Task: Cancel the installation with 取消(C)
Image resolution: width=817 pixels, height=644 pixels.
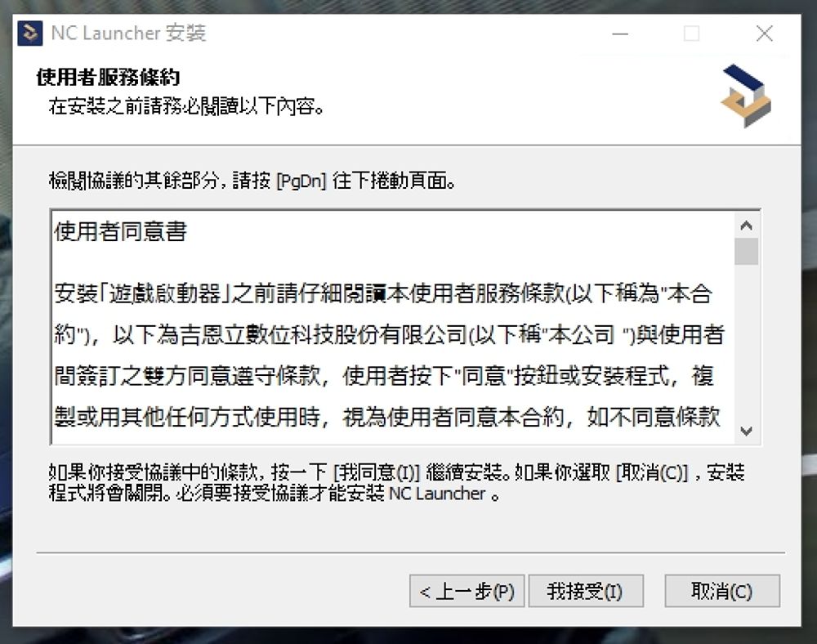Action: coord(722,591)
